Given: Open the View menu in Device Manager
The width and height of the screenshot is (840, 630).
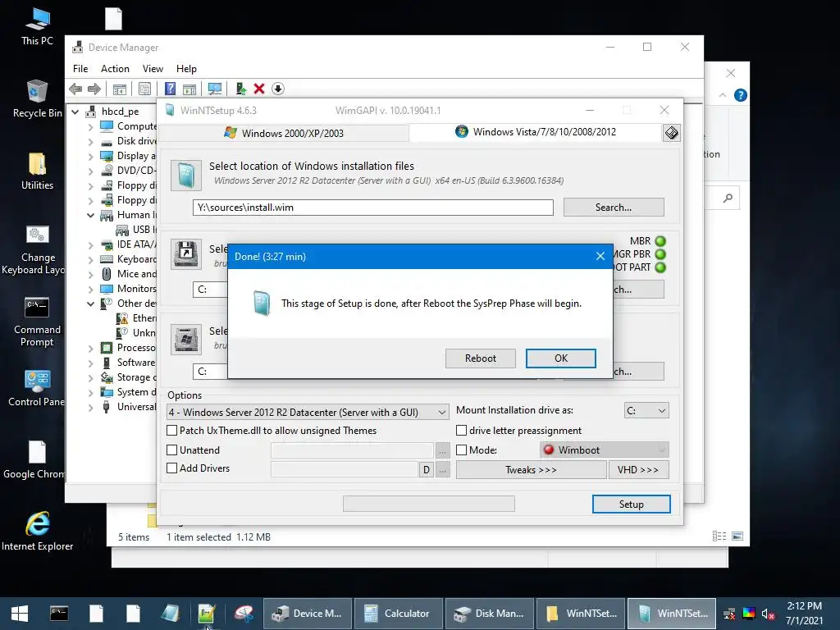Looking at the screenshot, I should coord(153,69).
